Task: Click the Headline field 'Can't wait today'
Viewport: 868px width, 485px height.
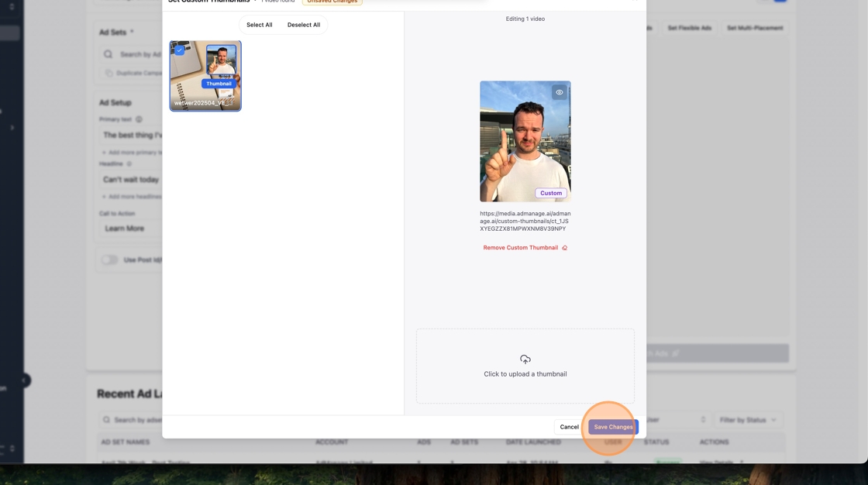Action: (x=130, y=180)
